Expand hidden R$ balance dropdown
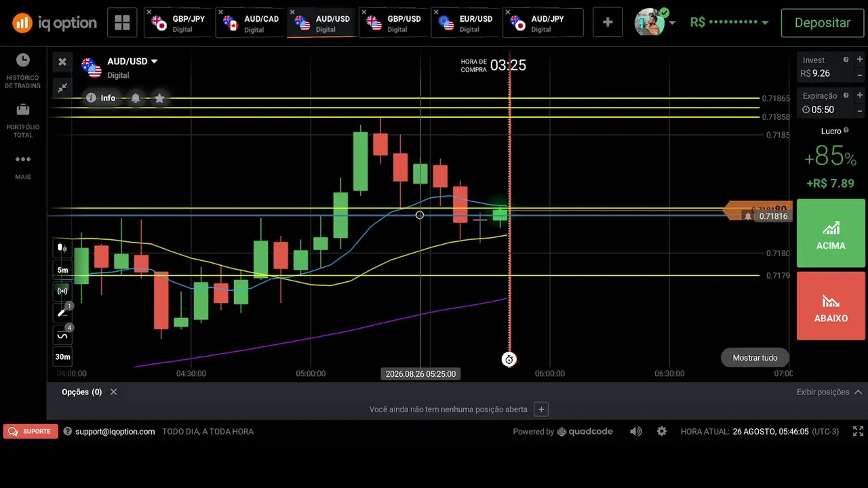Screen dimensions: 868x488 coord(729,22)
